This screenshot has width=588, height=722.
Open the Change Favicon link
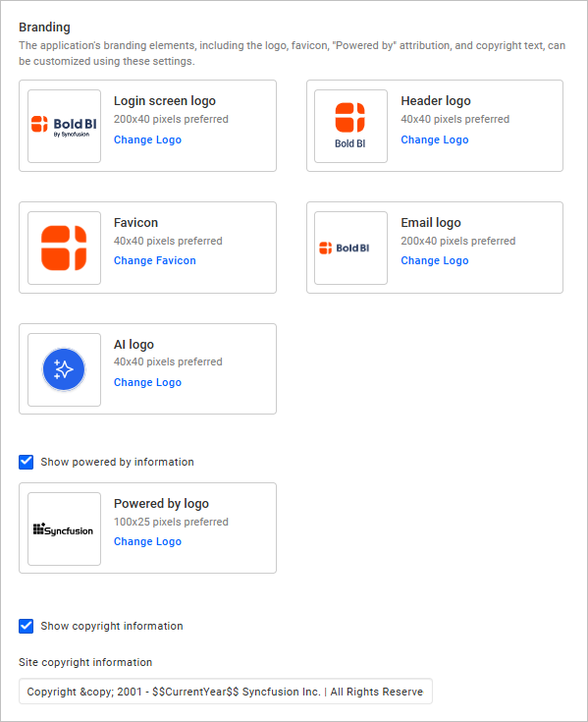pos(155,260)
